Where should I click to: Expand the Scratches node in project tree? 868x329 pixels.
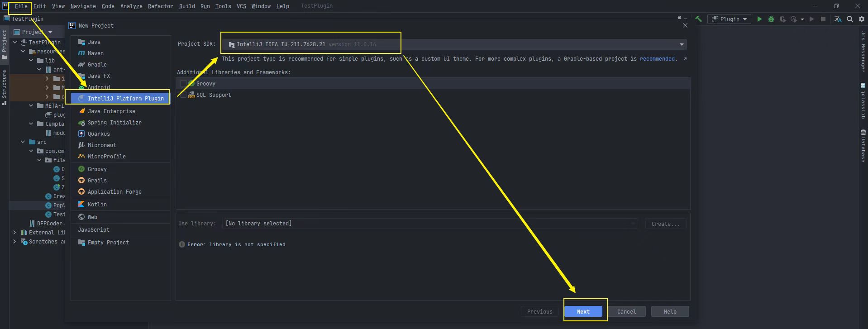click(15, 241)
